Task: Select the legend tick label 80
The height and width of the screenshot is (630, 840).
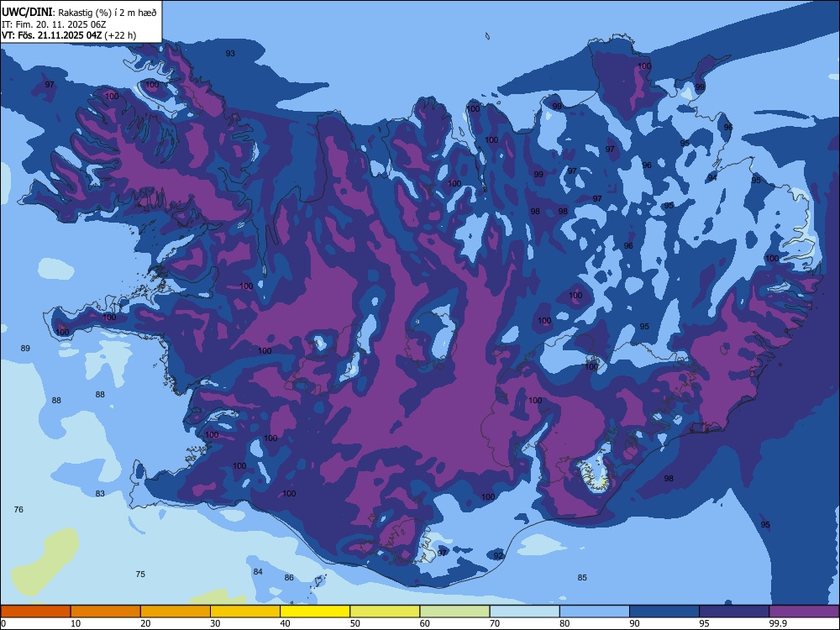Action: tap(564, 623)
